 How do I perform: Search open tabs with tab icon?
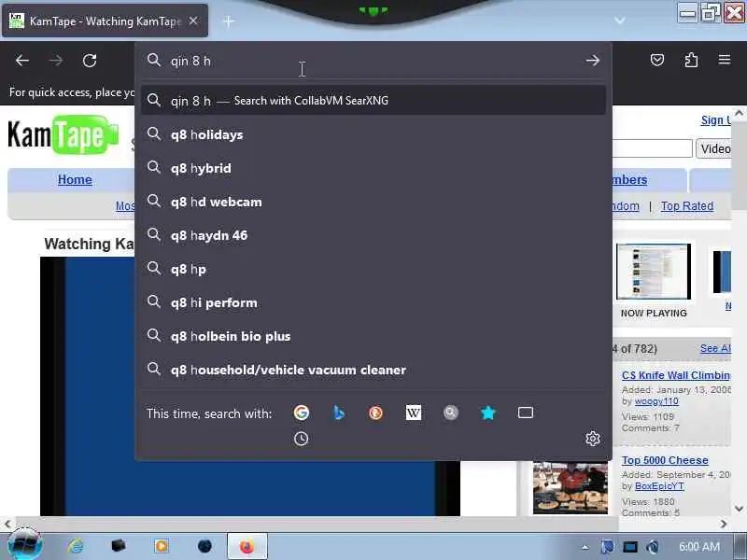[526, 413]
